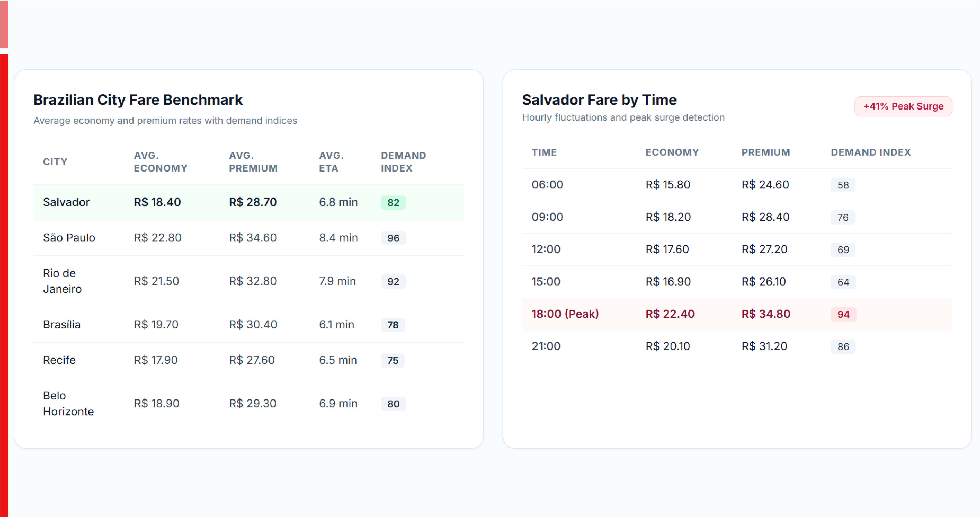Screen dimensions: 980x517
Task: Click São Paulo's demand index 96
Action: click(x=393, y=238)
